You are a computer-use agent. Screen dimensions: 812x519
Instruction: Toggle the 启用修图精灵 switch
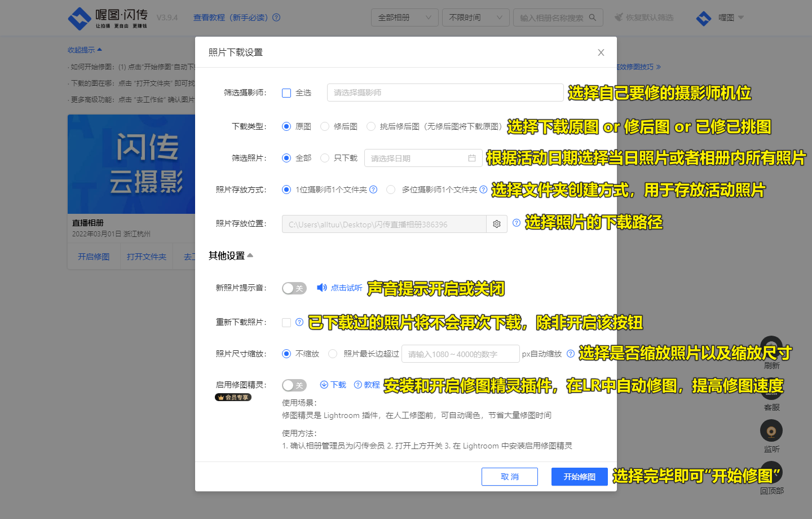click(294, 385)
